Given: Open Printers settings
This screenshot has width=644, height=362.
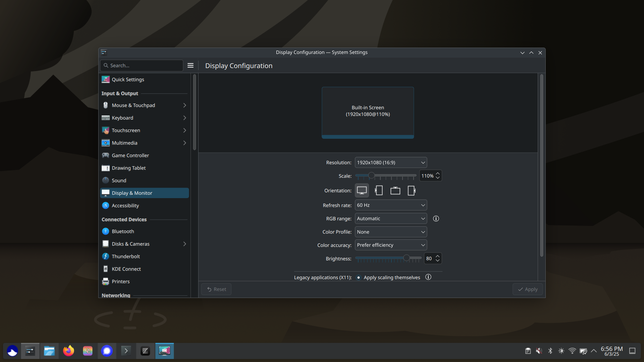Looking at the screenshot, I should [144, 282].
